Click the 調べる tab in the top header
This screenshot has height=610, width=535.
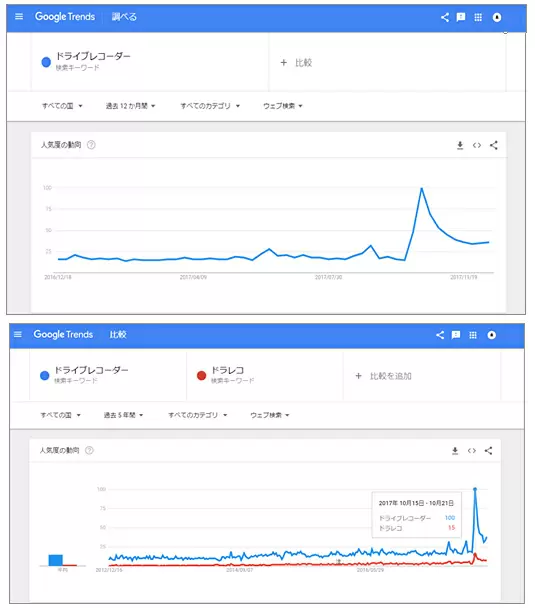(x=124, y=17)
